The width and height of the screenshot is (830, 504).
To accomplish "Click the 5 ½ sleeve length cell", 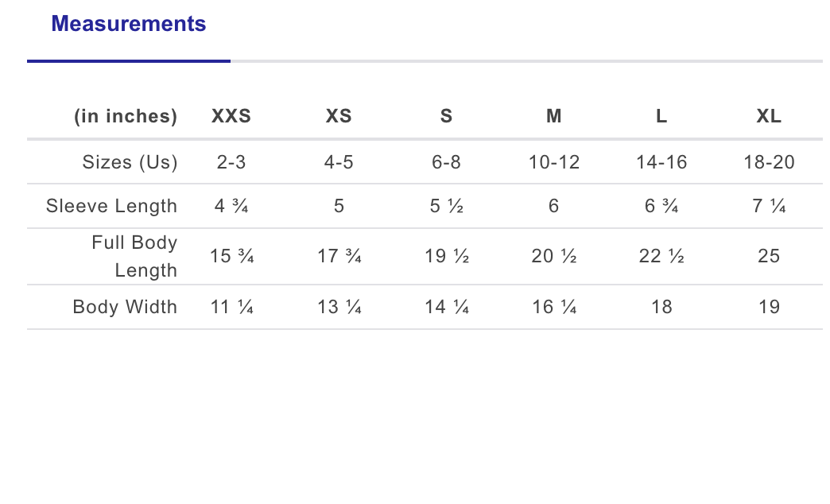I will [446, 207].
